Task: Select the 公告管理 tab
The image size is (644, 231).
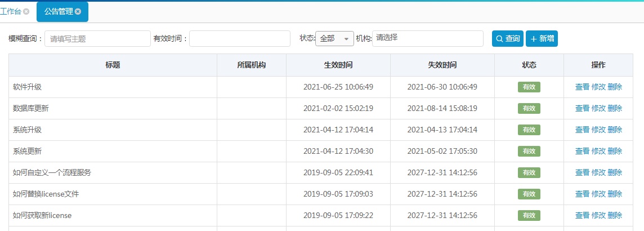Action: pos(58,11)
